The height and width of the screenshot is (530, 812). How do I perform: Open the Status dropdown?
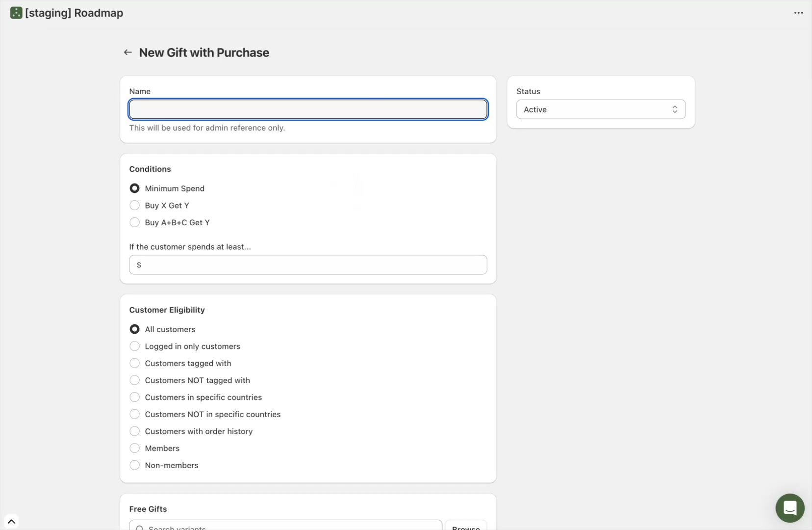[x=601, y=109]
